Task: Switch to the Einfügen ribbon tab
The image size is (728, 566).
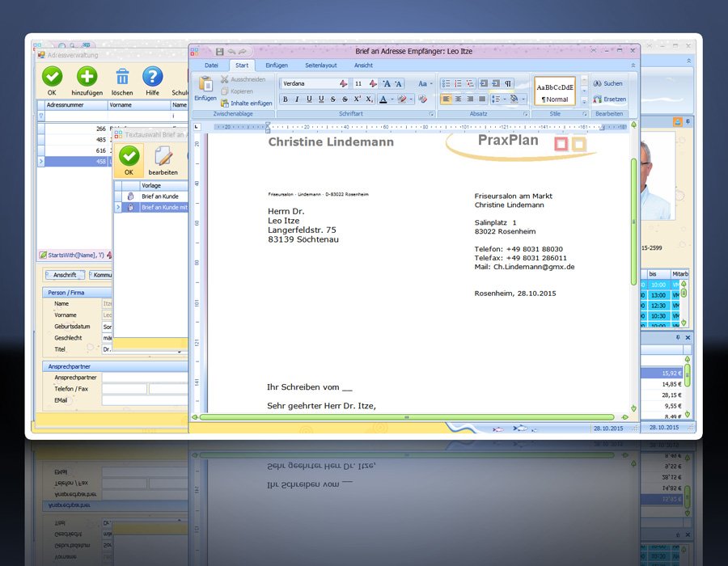Action: click(x=277, y=65)
